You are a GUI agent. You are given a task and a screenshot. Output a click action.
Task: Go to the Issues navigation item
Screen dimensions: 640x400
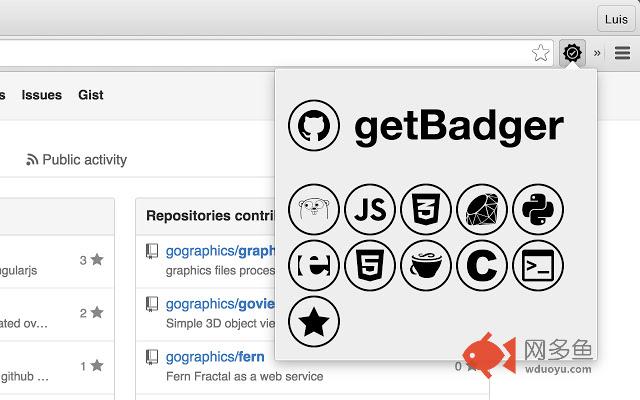pos(41,95)
